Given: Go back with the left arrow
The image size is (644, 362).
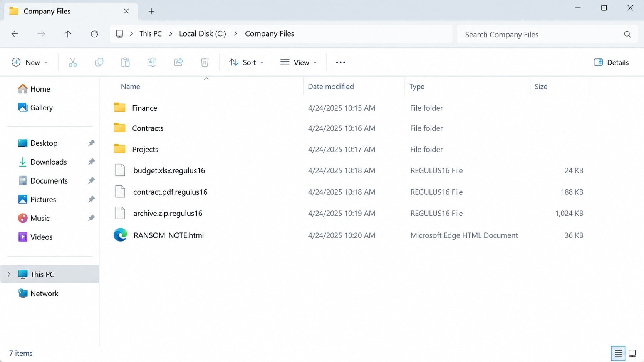Looking at the screenshot, I should [15, 34].
